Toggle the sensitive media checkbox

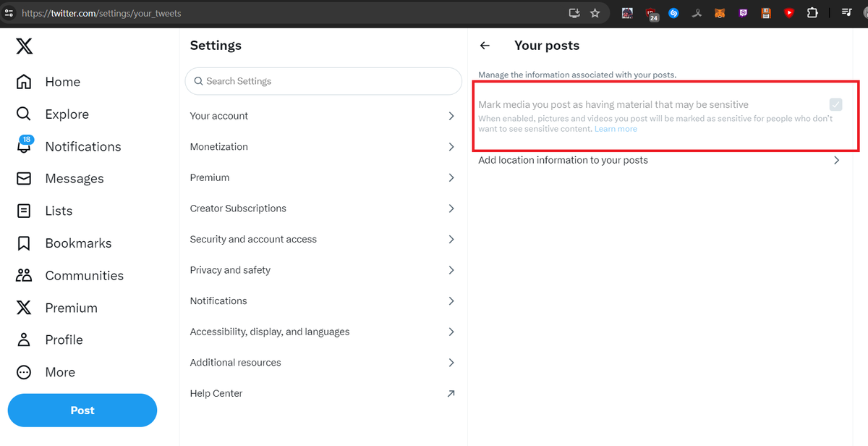836,104
